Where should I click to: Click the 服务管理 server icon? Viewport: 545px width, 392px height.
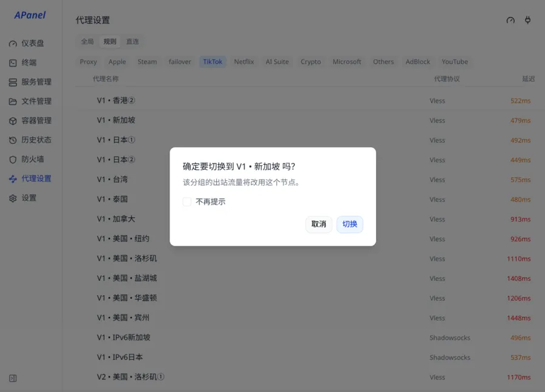pyautogui.click(x=13, y=82)
